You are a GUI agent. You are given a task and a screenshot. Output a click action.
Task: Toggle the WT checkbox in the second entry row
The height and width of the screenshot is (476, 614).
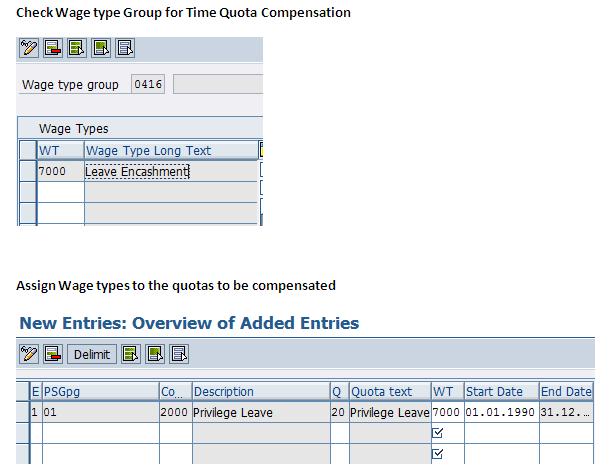tap(437, 433)
